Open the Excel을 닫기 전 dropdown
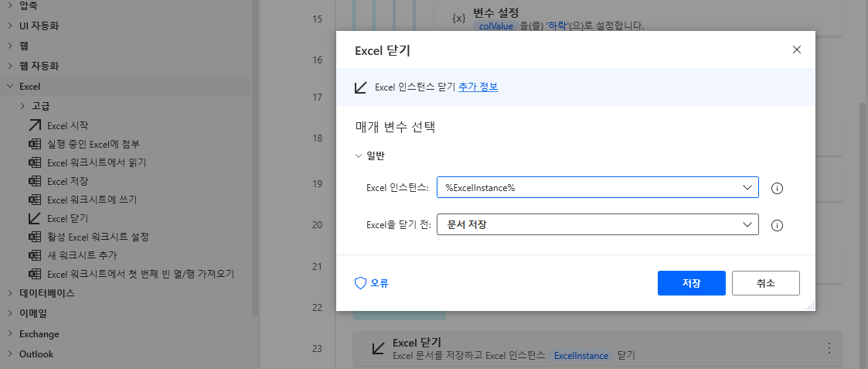This screenshot has width=868, height=369. [x=747, y=224]
